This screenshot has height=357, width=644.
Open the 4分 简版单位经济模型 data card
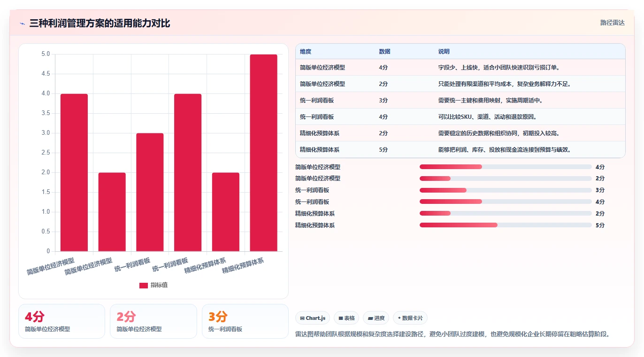pos(61,321)
